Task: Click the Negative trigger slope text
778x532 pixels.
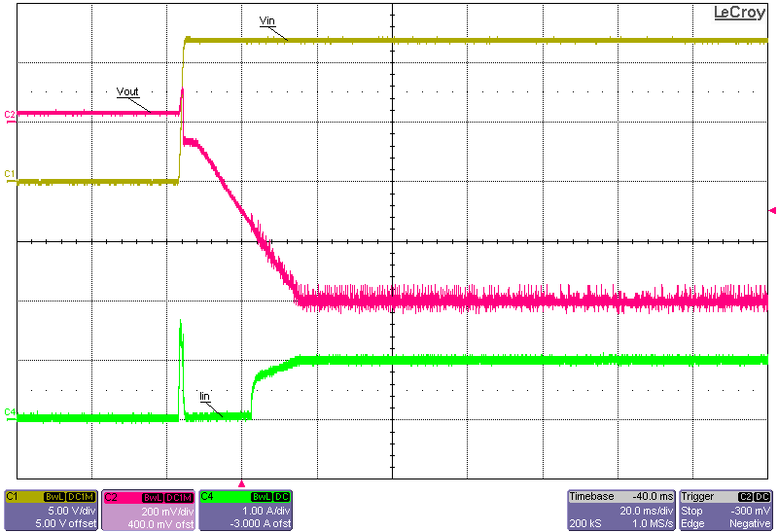Action: pos(750,523)
